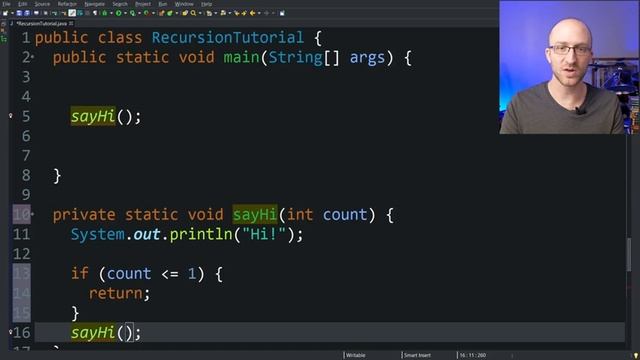
Task: Open the Source menu
Action: (42, 4)
